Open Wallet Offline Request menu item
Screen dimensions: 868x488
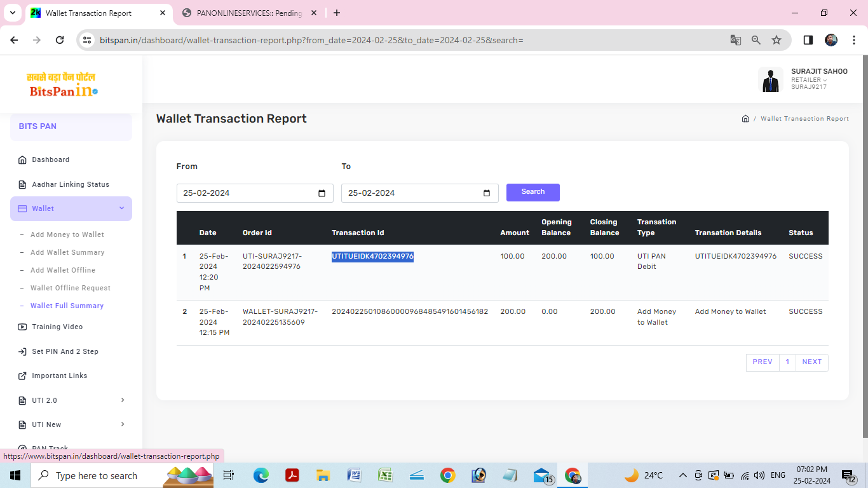[x=71, y=288]
